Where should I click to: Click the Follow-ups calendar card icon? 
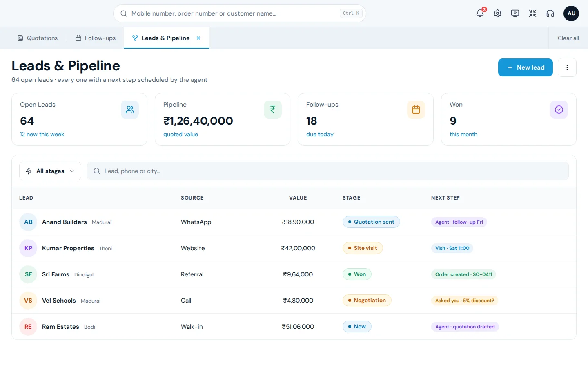click(416, 110)
